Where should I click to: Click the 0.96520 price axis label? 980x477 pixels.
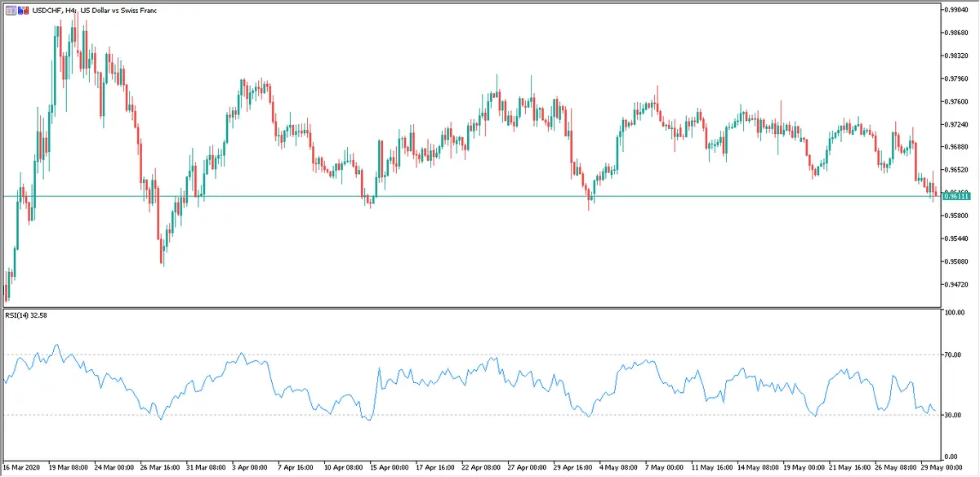tap(958, 170)
